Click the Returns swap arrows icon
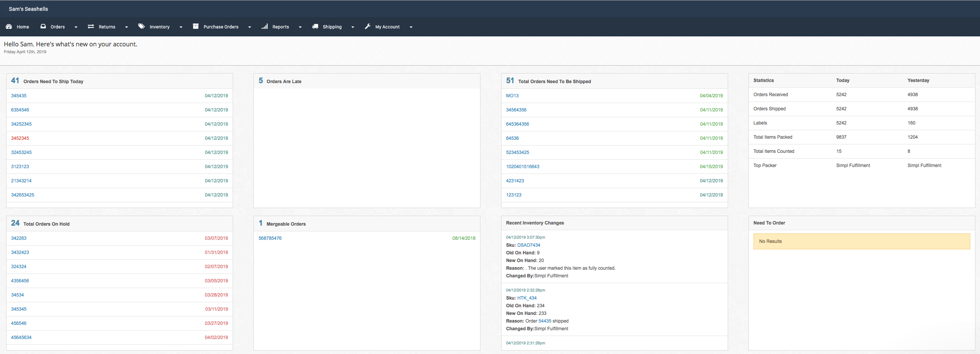The image size is (980, 354). (91, 26)
